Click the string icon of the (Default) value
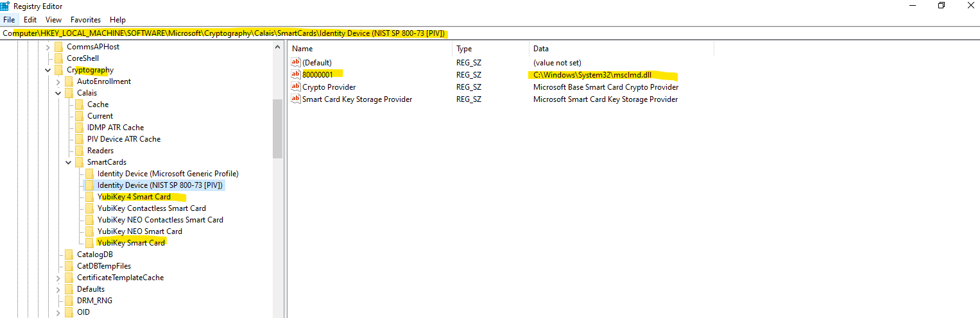Screen dimensions: 980x318 (x=296, y=63)
